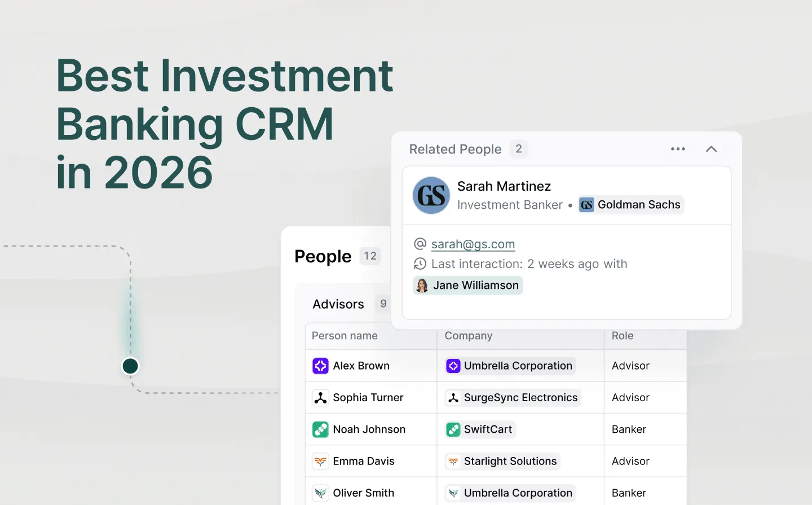This screenshot has height=505, width=812.
Task: Open the SurgeSync Electronics company chip
Action: point(513,398)
